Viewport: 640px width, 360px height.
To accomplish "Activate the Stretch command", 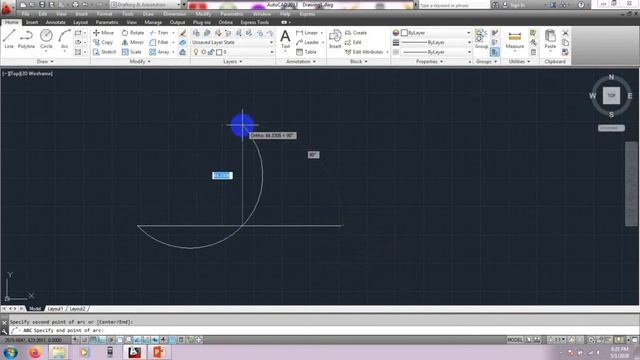I will [104, 52].
